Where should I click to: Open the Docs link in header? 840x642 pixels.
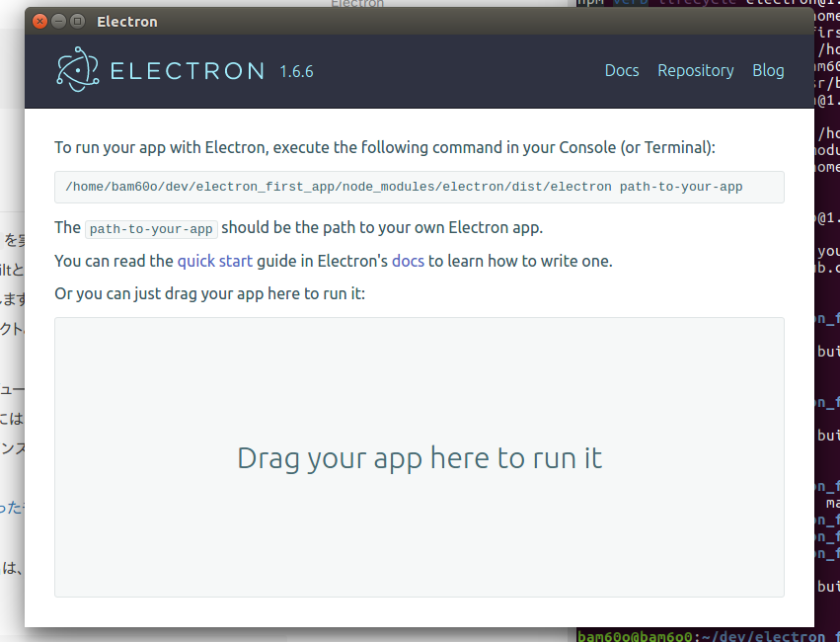click(x=622, y=71)
